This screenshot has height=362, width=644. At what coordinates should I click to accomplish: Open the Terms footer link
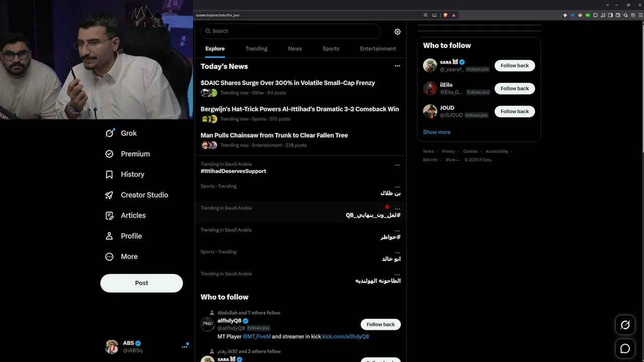click(428, 151)
